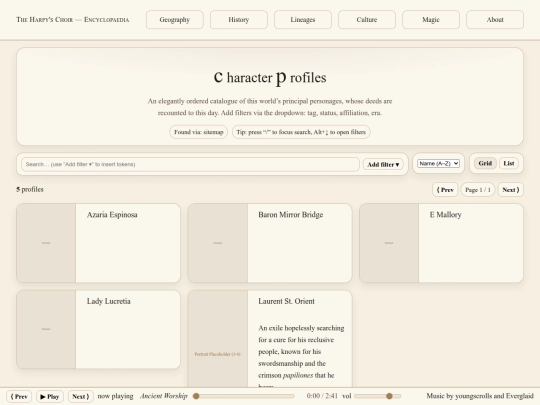
Task: Open the Add filter dropdown
Action: (x=383, y=164)
